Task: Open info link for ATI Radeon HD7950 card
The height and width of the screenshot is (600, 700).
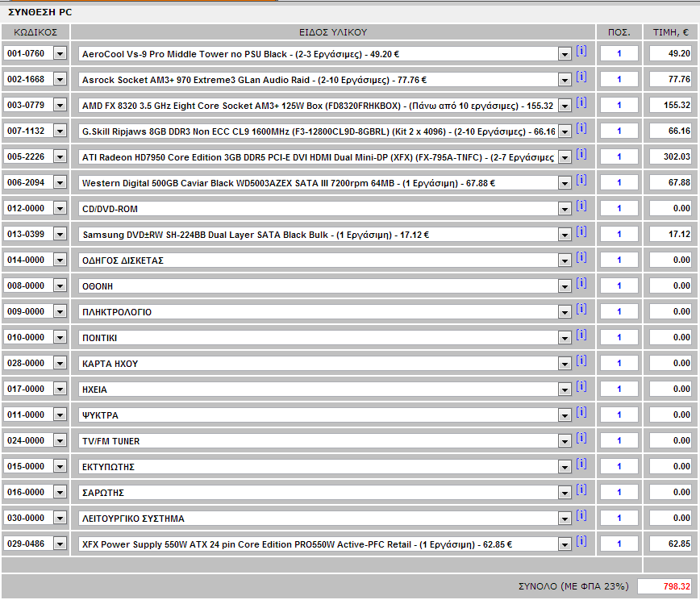Action: pos(581,155)
